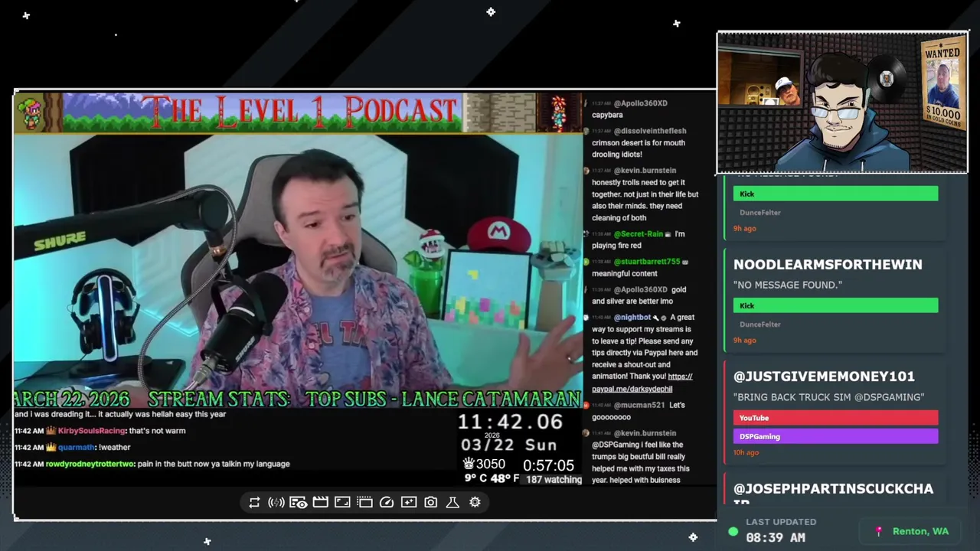
Task: Click the 0:57:05 stream uptime timer
Action: click(548, 465)
